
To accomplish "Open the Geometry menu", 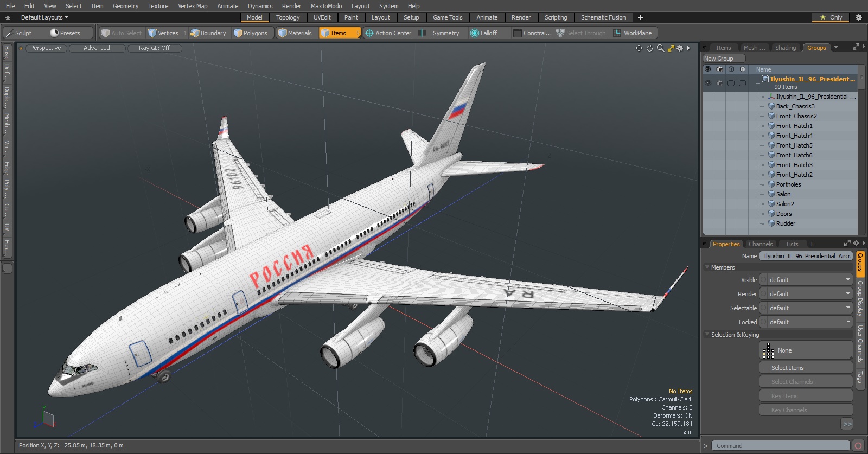I will click(125, 6).
